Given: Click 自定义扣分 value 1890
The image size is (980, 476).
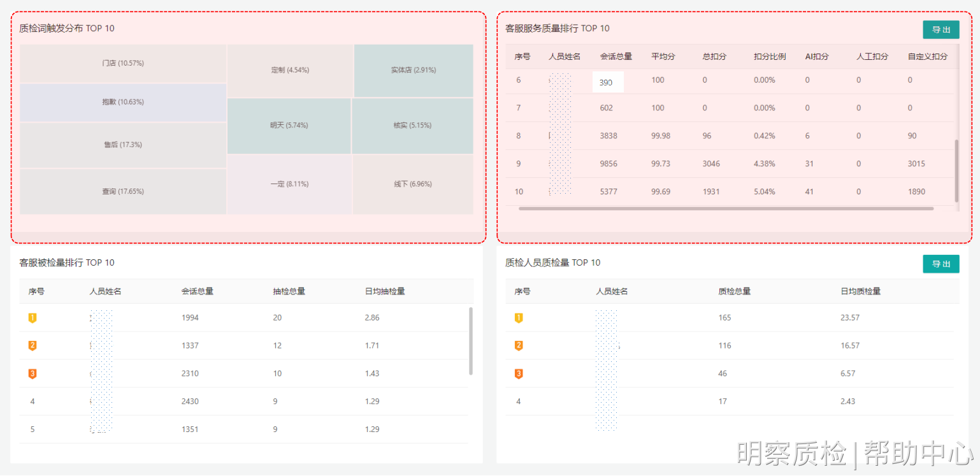Looking at the screenshot, I should [916, 192].
